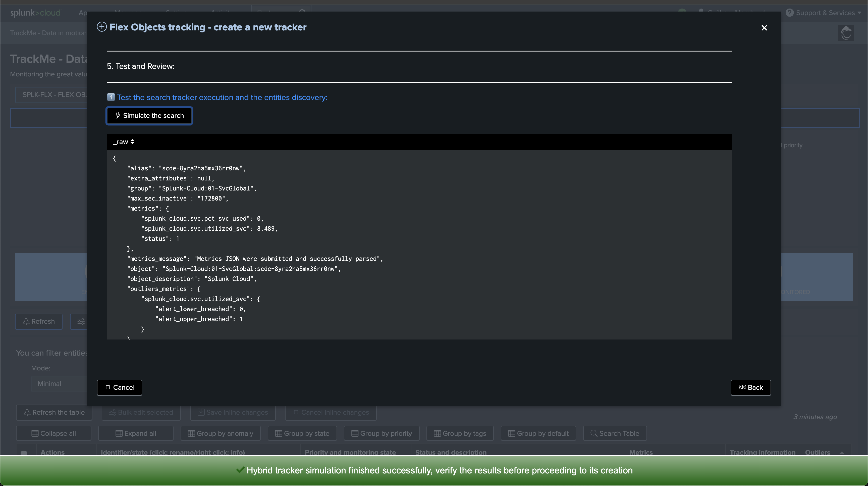Expand all table groups
The height and width of the screenshot is (486, 868).
point(136,433)
